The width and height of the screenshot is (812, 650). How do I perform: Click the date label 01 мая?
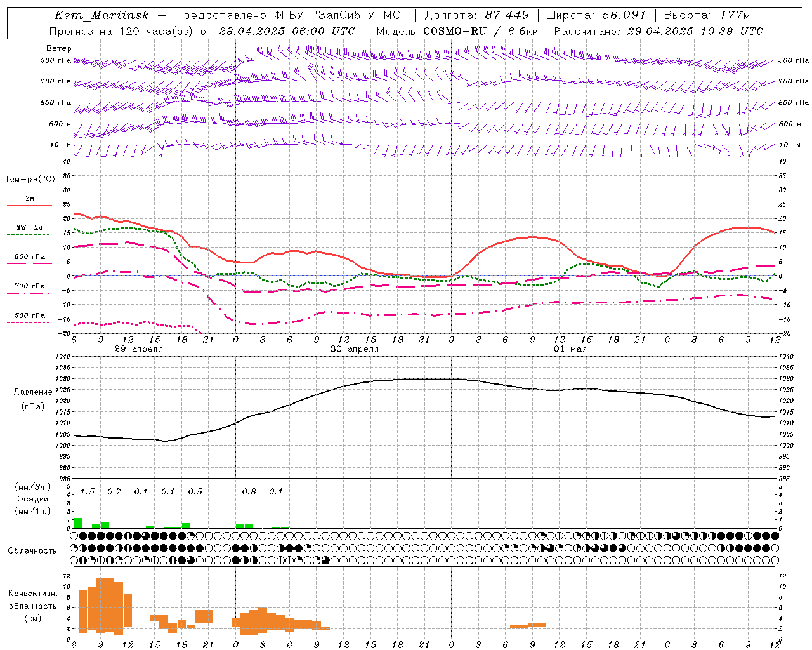(x=570, y=349)
